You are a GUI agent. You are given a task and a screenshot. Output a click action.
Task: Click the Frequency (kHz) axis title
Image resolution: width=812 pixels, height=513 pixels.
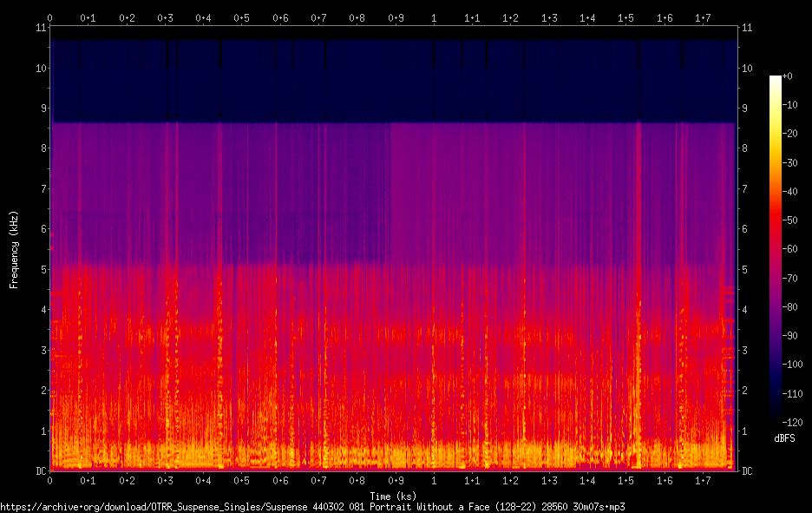[x=14, y=250]
